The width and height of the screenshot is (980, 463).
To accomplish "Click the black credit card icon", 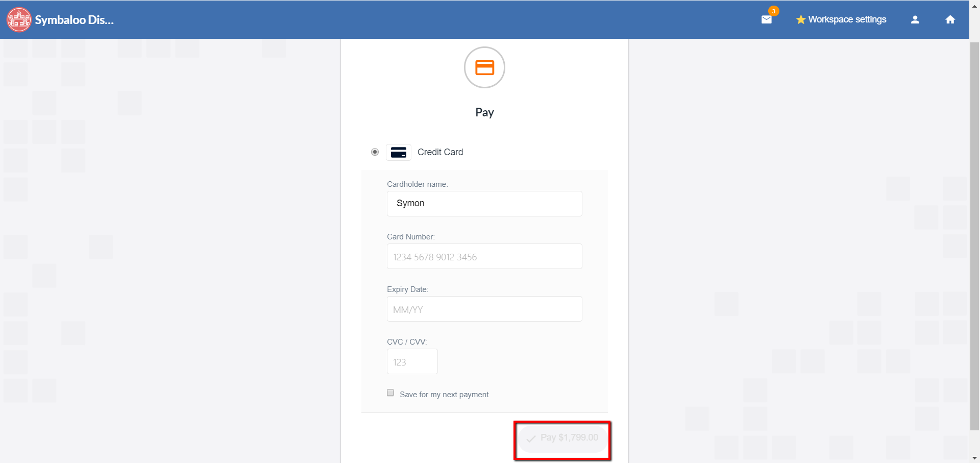I will click(399, 152).
